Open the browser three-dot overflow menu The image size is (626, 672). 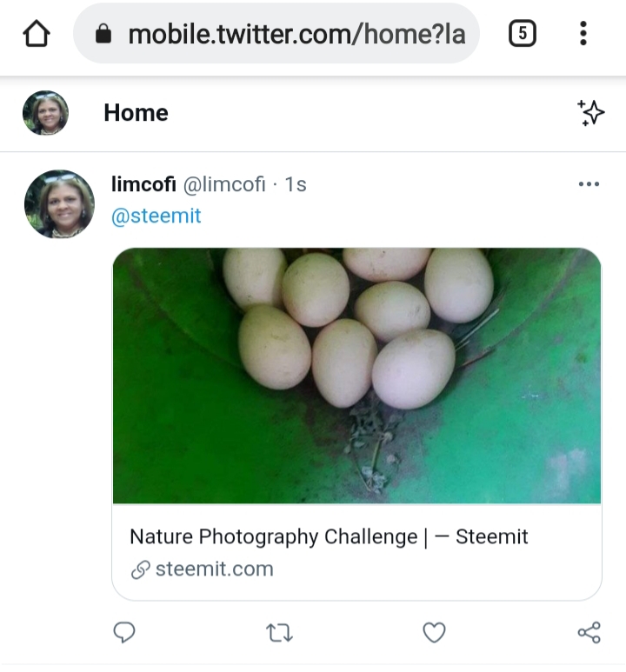pos(583,33)
